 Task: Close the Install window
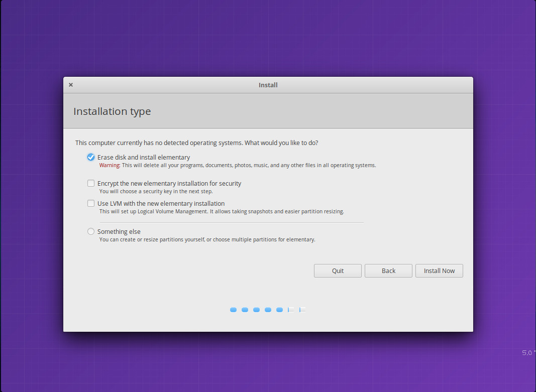point(71,85)
